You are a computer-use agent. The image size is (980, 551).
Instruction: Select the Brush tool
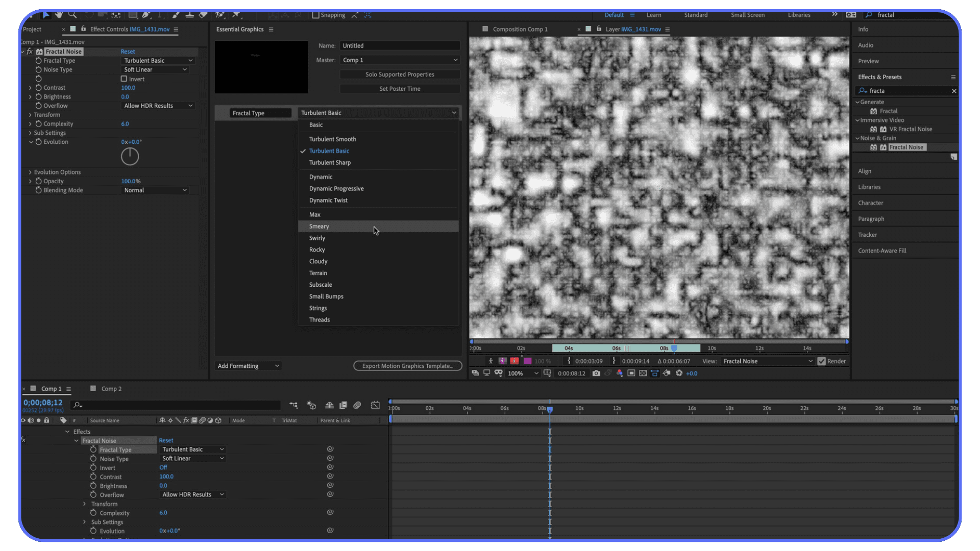click(x=176, y=15)
